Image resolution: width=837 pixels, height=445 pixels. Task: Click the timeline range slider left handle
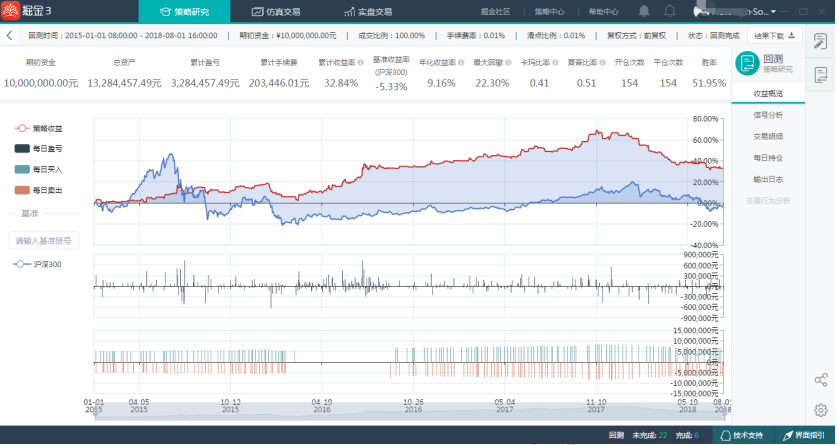coord(95,411)
